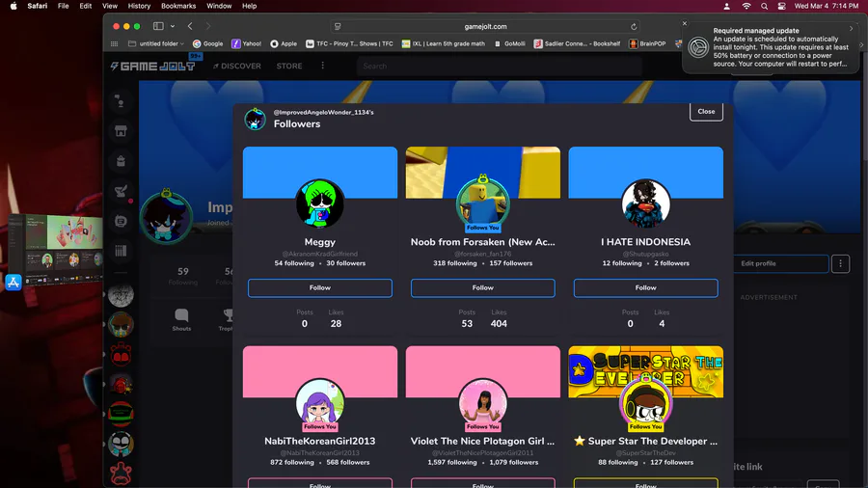Toggle the Safari sidebar button
This screenshot has height=488, width=868.
[158, 26]
